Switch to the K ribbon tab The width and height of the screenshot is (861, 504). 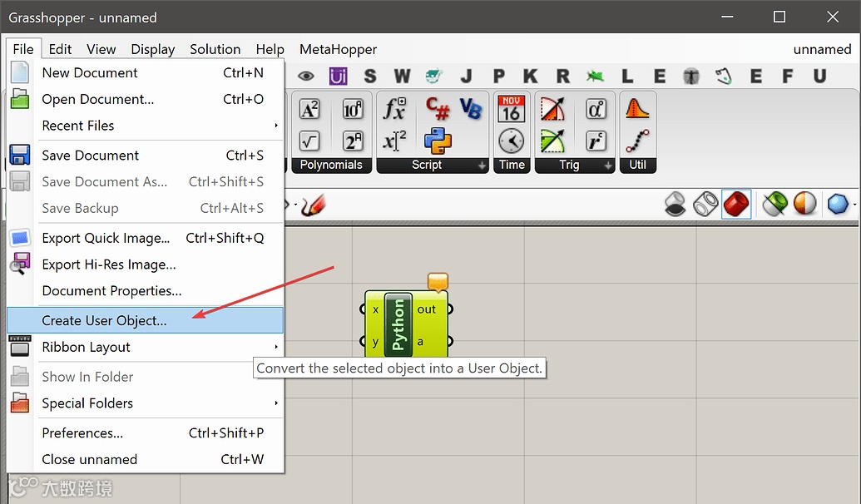[x=531, y=76]
